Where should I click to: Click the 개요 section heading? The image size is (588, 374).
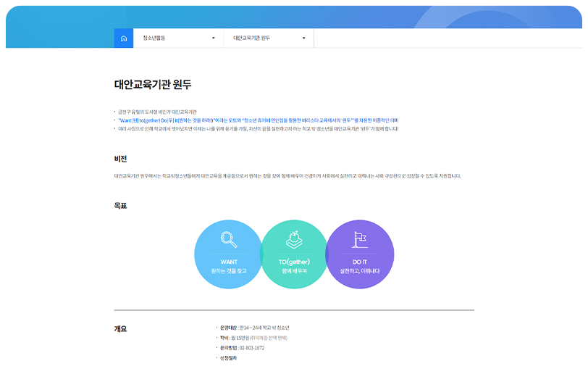click(121, 328)
